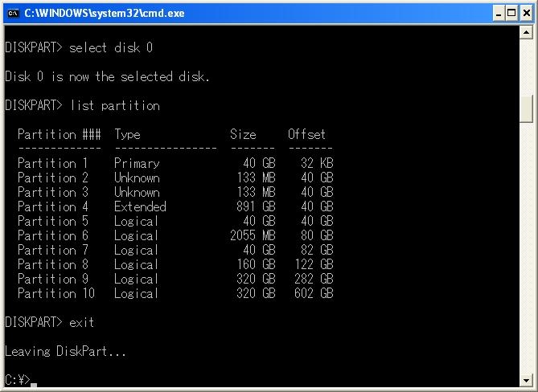Click the 'Offset' column header
Image resolution: width=538 pixels, height=392 pixels.
(x=306, y=134)
